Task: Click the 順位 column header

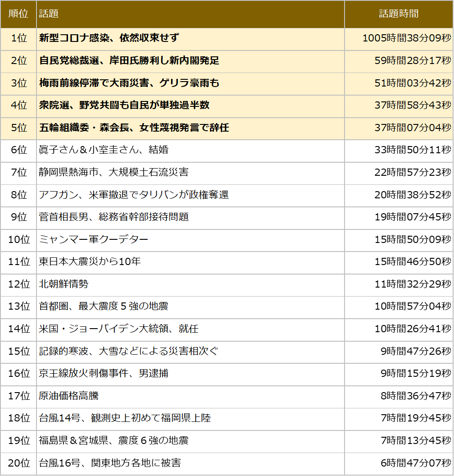Action: pyautogui.click(x=18, y=14)
